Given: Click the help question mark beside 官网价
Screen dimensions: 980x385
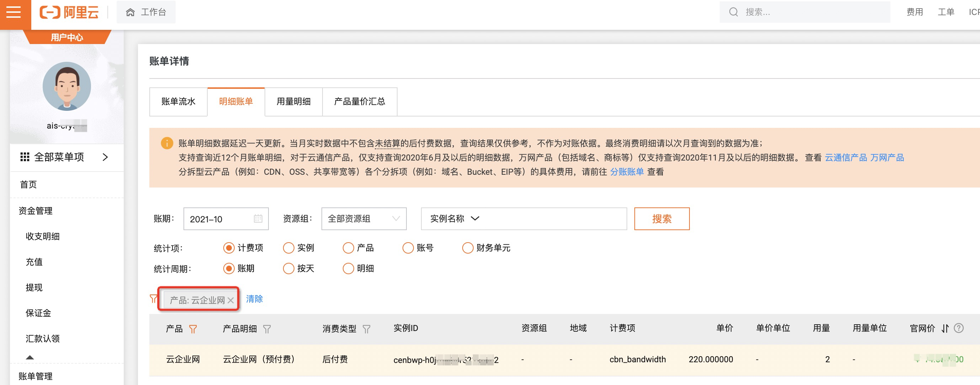Looking at the screenshot, I should click(959, 328).
